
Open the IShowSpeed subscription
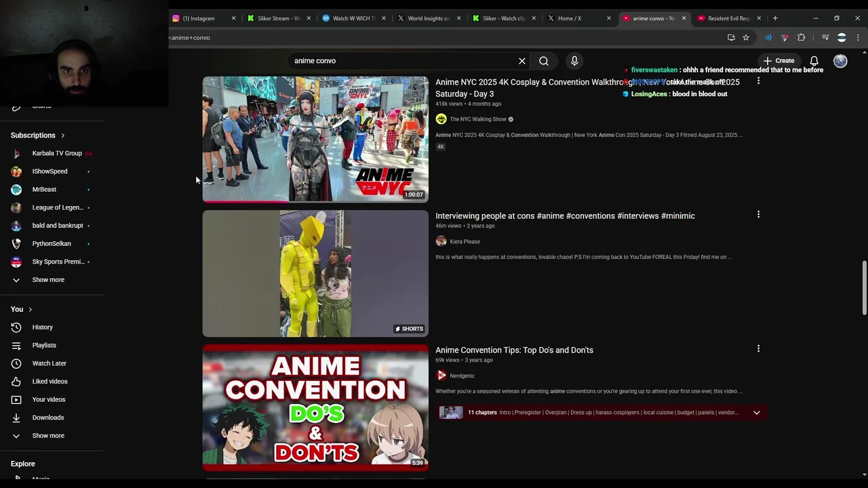52,171
